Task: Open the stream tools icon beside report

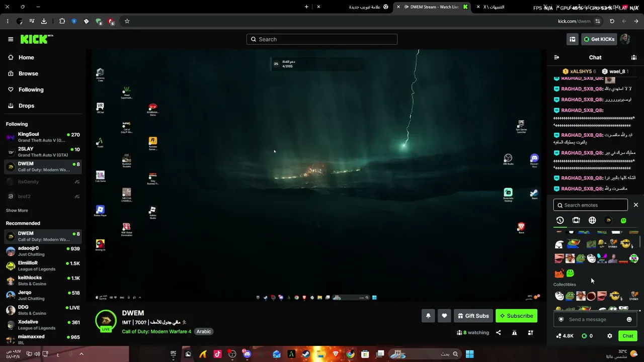Action: [x=530, y=332]
